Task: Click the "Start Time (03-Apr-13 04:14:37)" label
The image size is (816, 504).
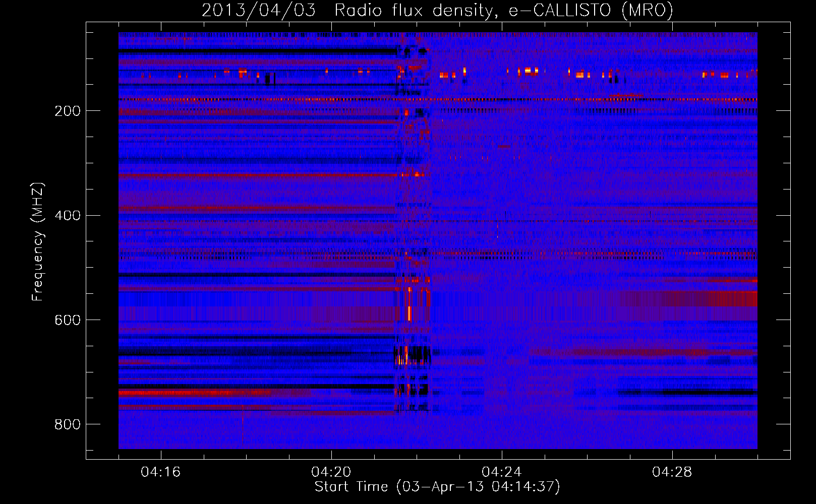Action: pos(437,487)
